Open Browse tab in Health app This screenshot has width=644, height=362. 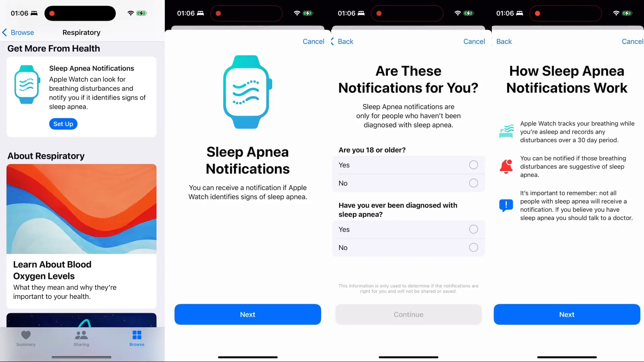(x=137, y=338)
